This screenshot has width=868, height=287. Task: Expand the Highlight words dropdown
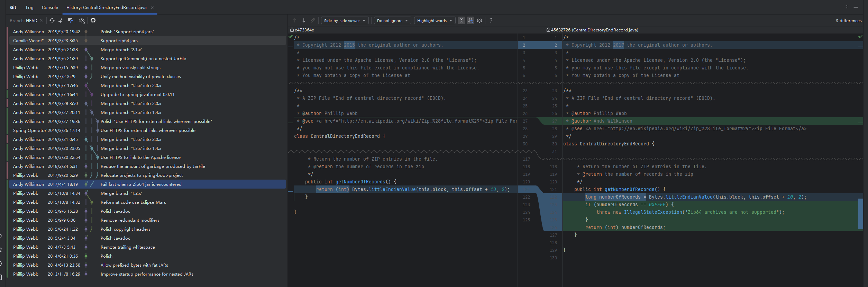(435, 21)
